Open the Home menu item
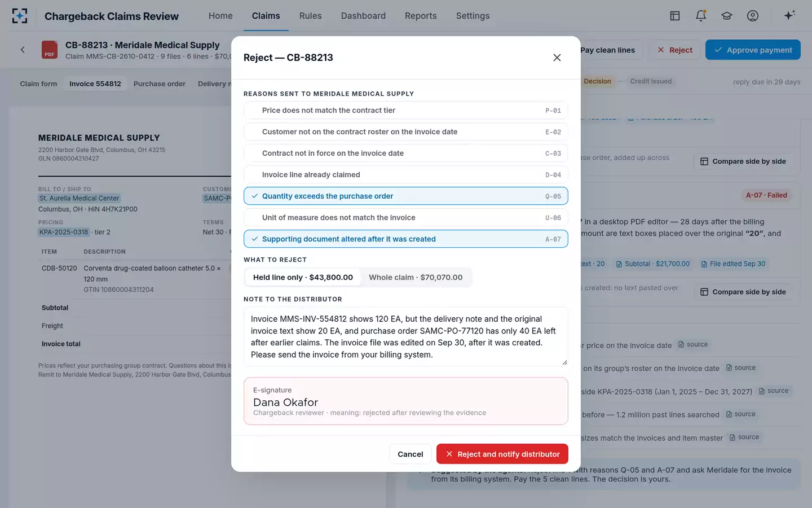Viewport: 812px width, 508px height. click(220, 16)
